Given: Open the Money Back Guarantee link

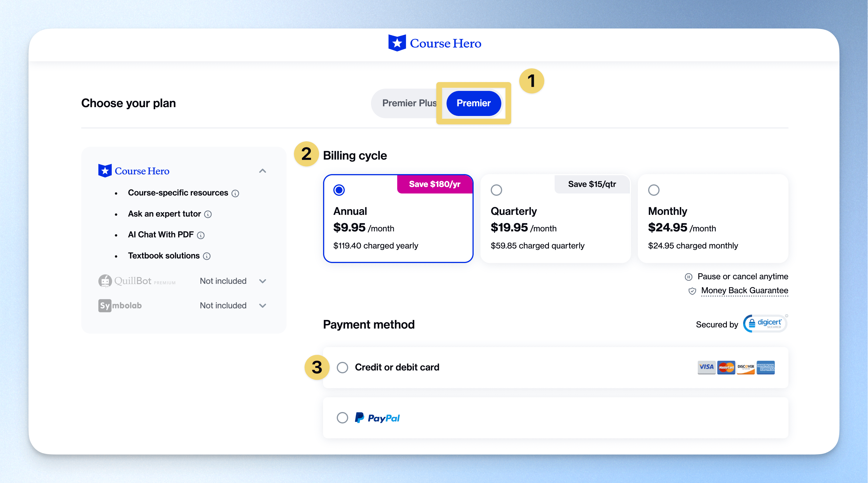Looking at the screenshot, I should coord(744,290).
